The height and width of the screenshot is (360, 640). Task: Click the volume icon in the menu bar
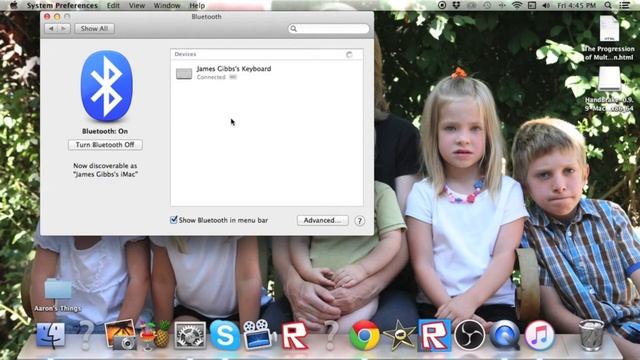click(547, 5)
